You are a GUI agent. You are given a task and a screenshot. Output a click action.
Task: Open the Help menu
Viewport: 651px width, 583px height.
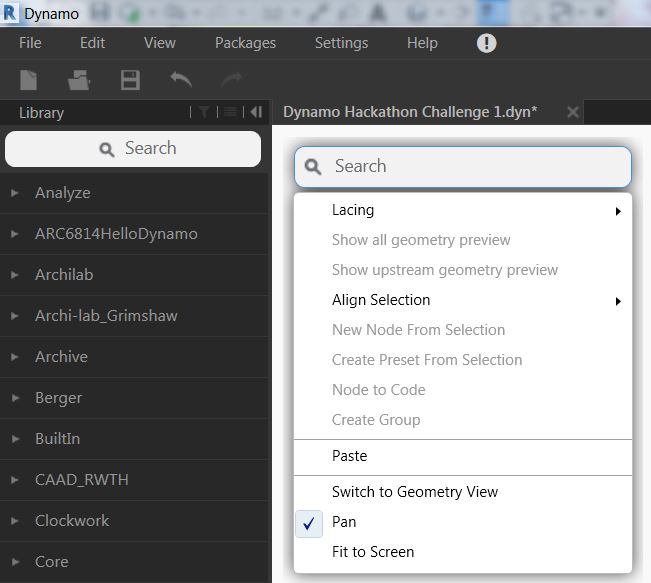click(x=422, y=43)
